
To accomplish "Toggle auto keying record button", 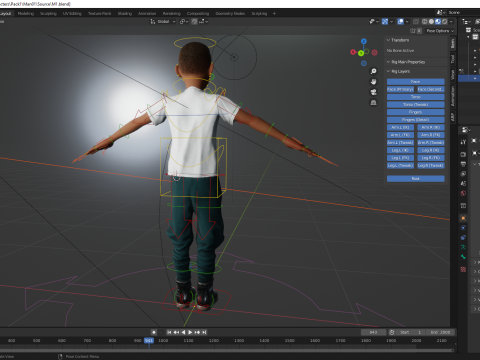I will [154, 332].
